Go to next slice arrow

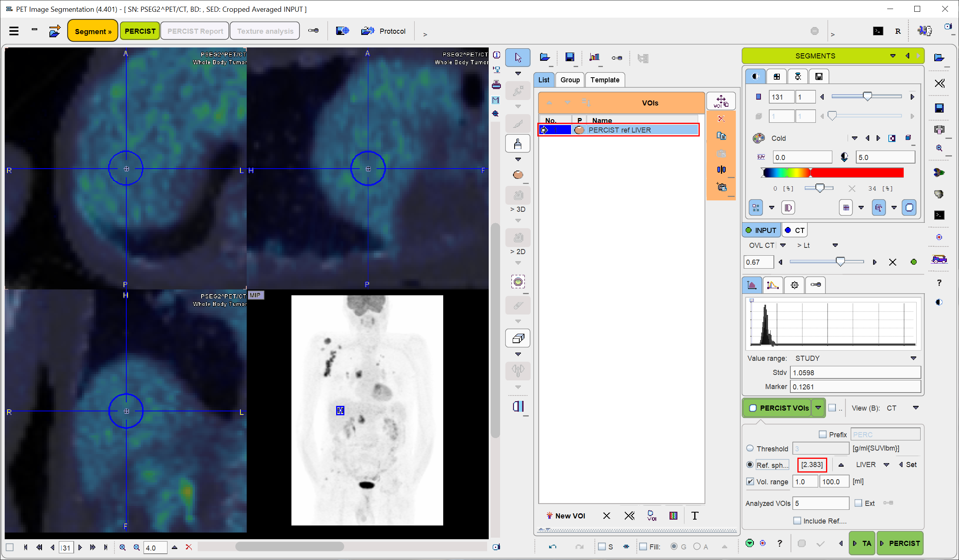pyautogui.click(x=80, y=547)
